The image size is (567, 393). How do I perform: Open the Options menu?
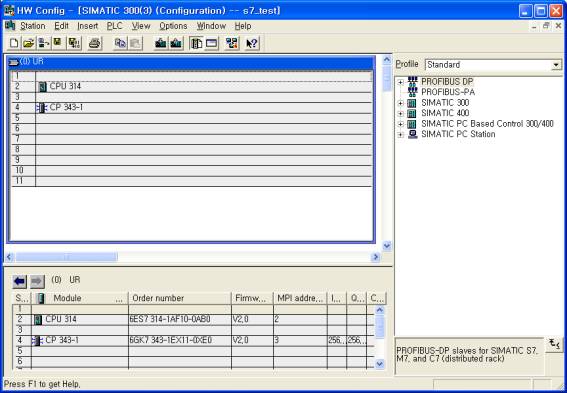click(x=174, y=26)
